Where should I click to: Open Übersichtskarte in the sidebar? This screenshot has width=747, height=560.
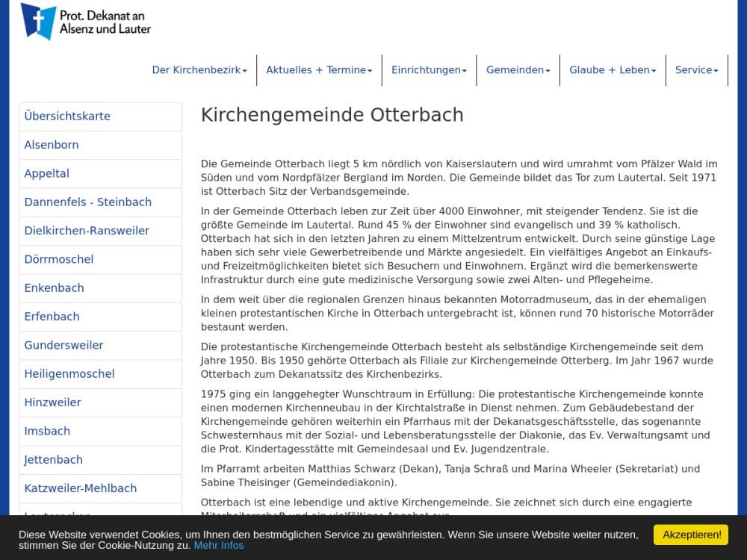[67, 116]
